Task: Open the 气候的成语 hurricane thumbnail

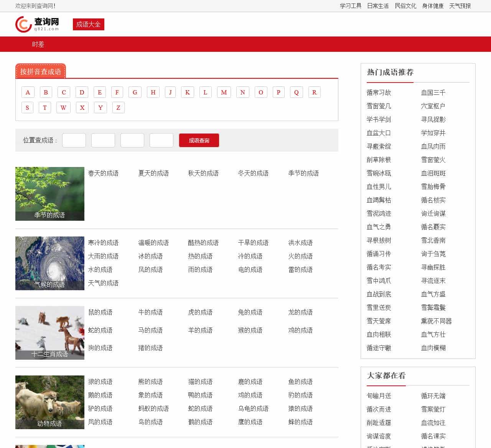Action: point(50,263)
